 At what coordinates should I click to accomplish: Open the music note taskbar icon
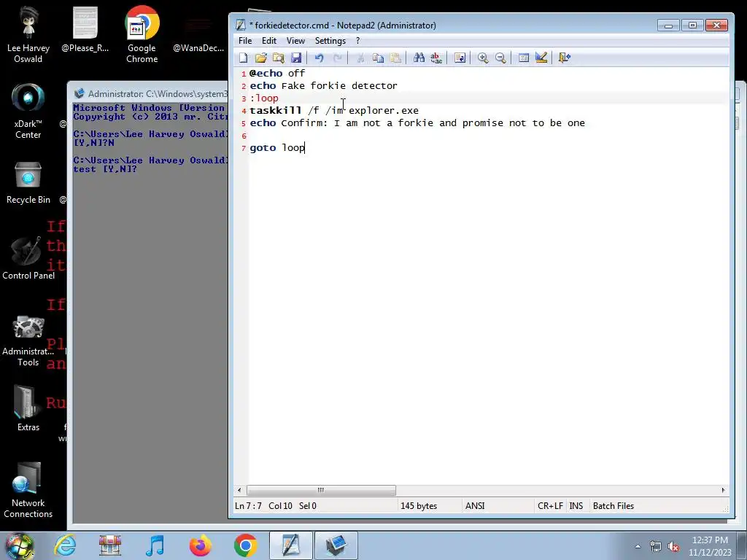pos(155,545)
